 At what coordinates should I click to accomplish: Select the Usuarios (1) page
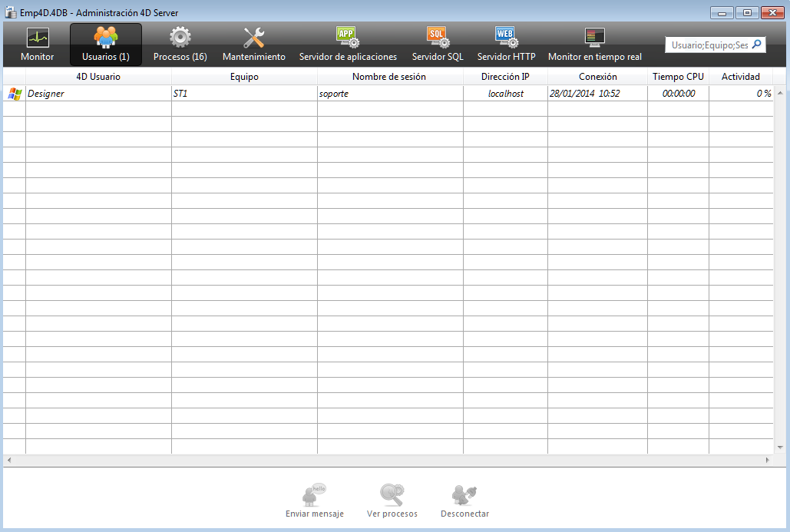pos(106,45)
